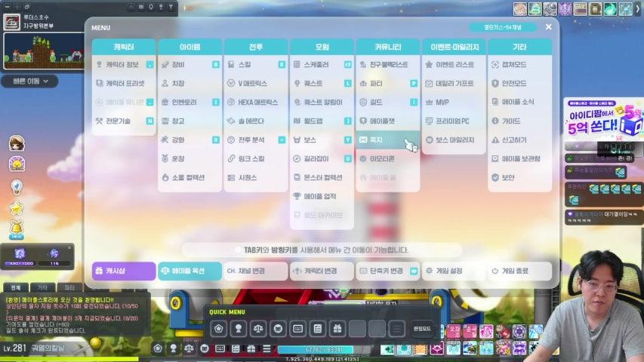Open 신고하기 entry
The height and width of the screenshot is (362, 644).
point(520,140)
